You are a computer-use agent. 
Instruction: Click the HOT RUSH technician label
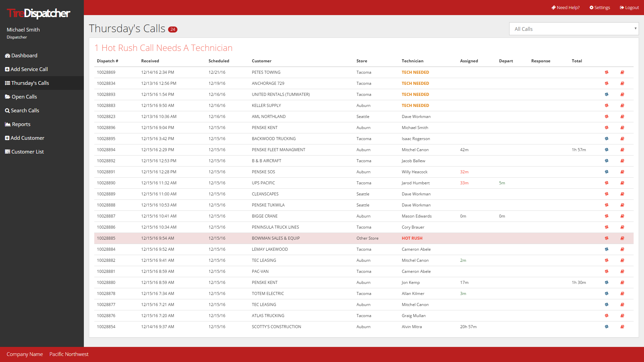point(412,238)
